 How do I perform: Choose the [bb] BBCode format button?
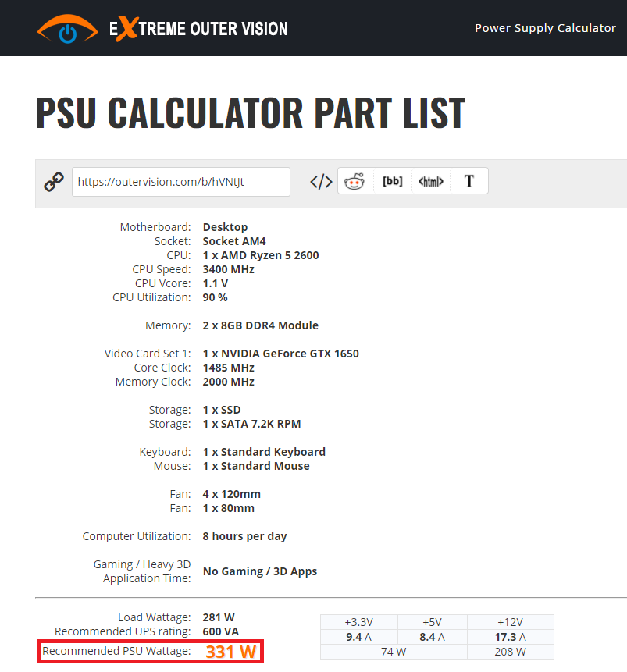[x=393, y=181]
